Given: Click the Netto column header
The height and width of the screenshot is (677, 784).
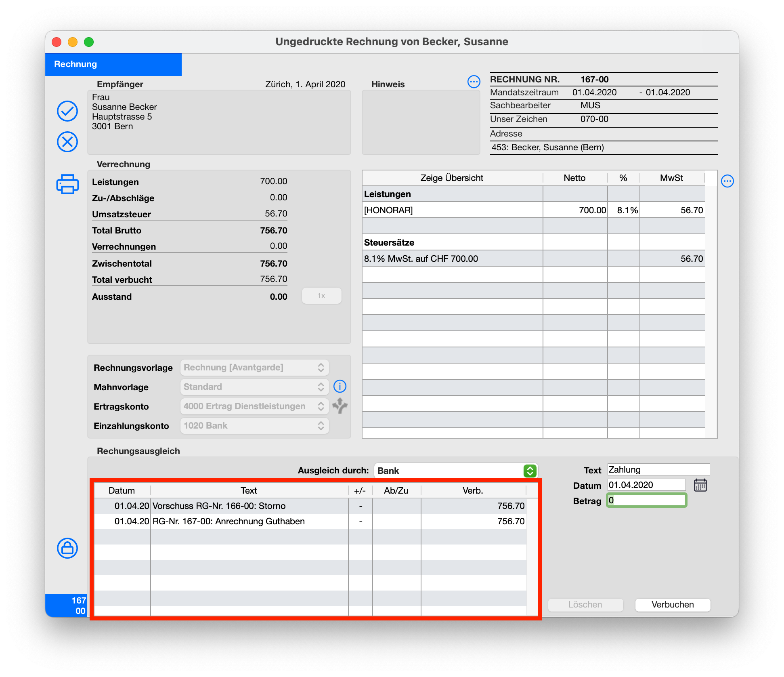Looking at the screenshot, I should click(575, 178).
